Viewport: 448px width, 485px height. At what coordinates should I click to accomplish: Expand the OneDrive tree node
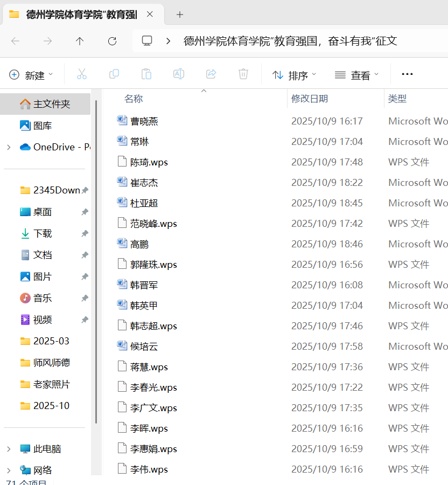coord(9,147)
